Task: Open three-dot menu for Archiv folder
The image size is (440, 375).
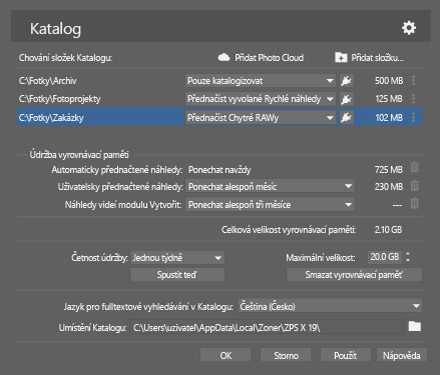Action: [414, 80]
